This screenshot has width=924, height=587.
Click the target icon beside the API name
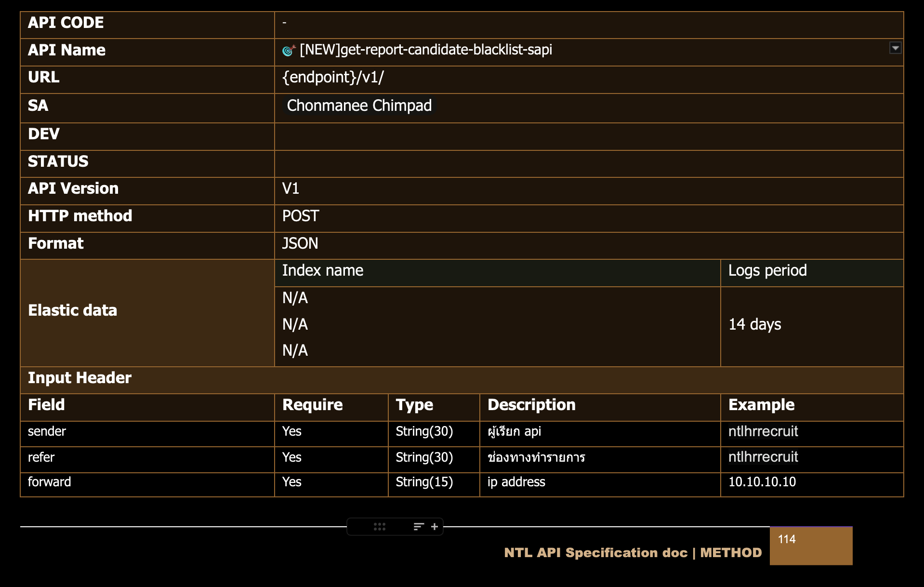click(x=288, y=50)
